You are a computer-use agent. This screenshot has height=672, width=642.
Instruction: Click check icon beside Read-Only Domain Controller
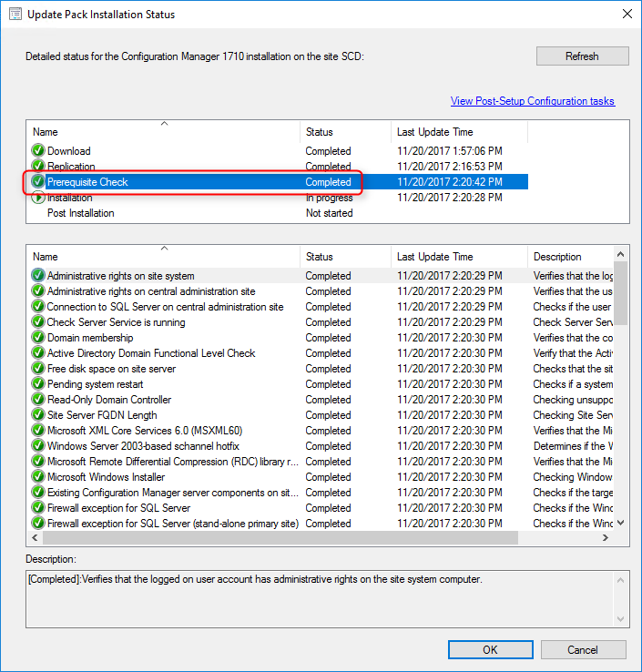click(38, 399)
